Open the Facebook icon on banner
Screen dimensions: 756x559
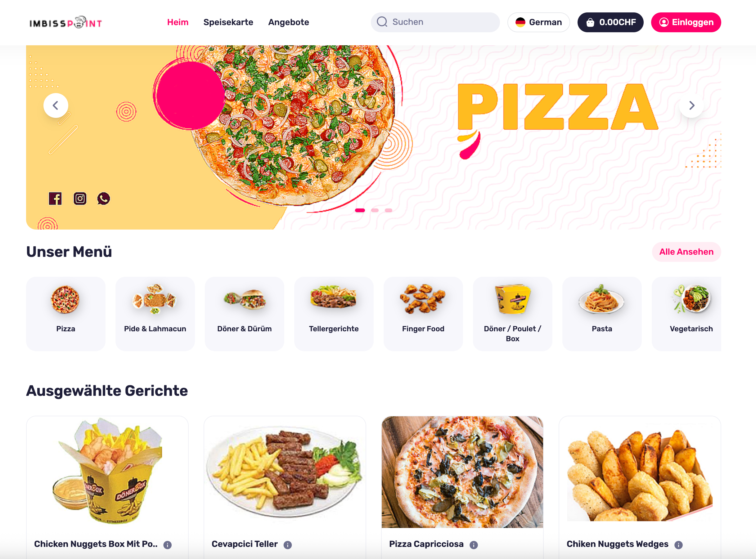[55, 199]
